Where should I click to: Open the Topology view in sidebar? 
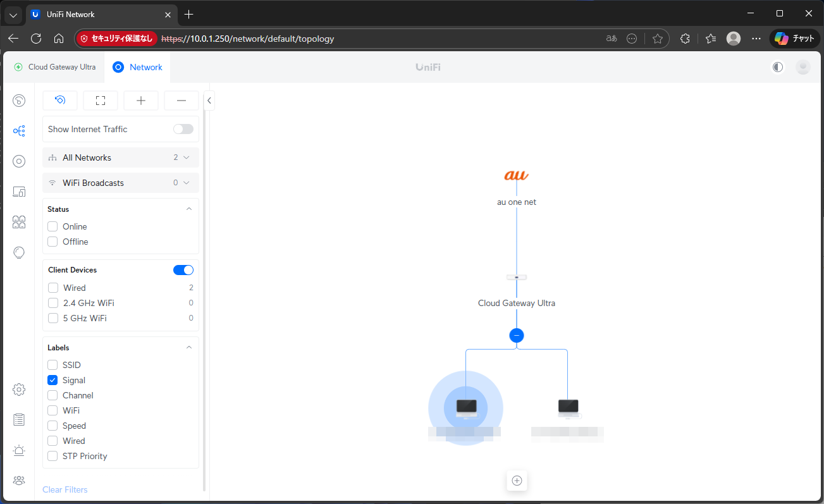coord(19,131)
